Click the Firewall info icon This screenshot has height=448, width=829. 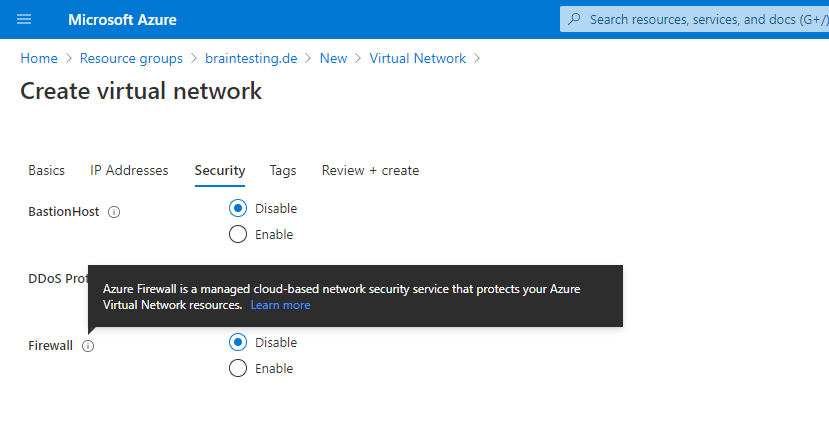coord(88,346)
